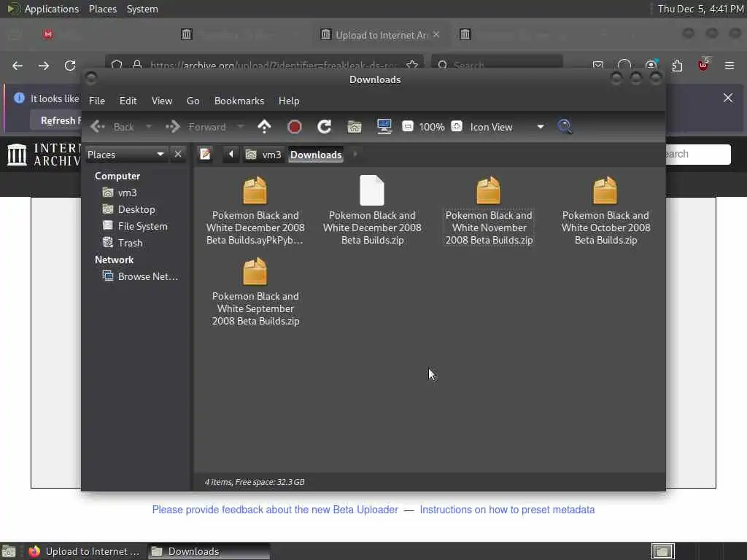Go forward in the Firefox browser
The height and width of the screenshot is (560, 747).
pyautogui.click(x=43, y=65)
